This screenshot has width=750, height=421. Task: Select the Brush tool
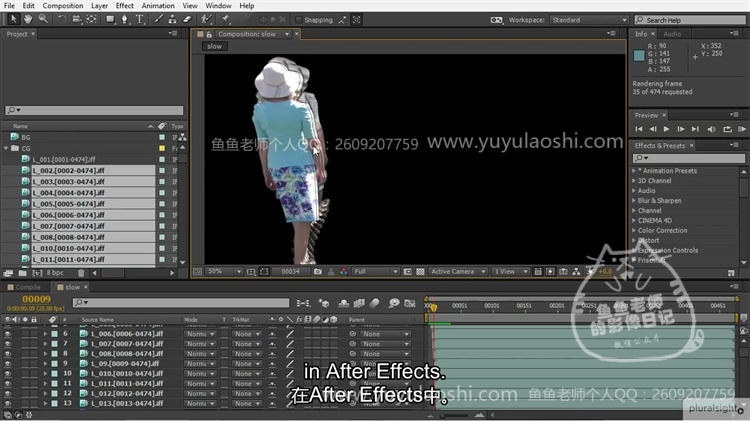point(158,19)
